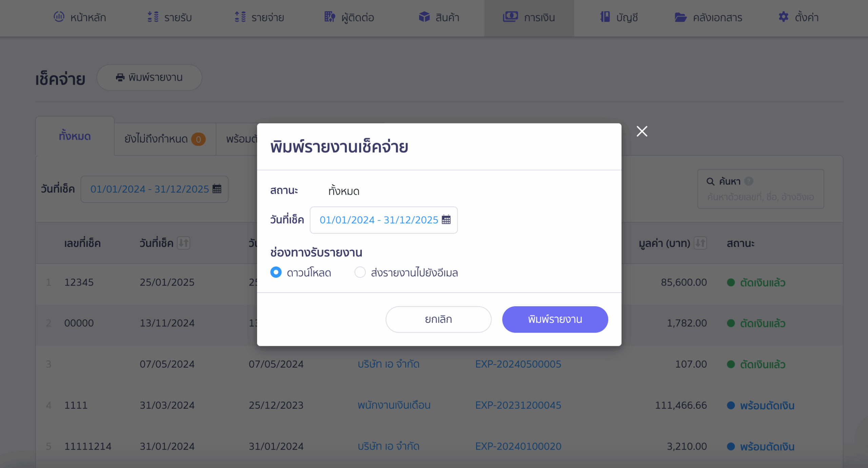The height and width of the screenshot is (468, 868).
Task: Click the gear icon beside ตั้งค่า
Action: pyautogui.click(x=783, y=17)
